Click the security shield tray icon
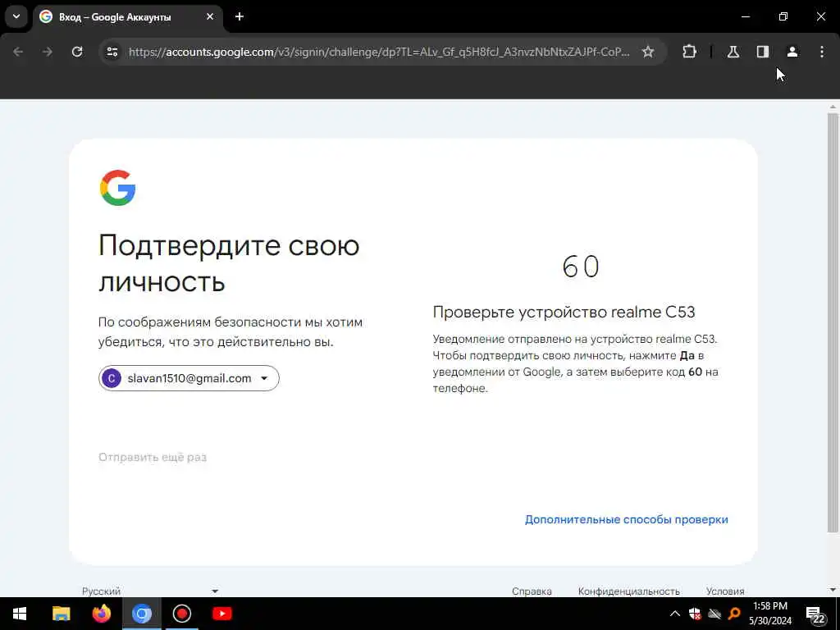 [x=695, y=614]
